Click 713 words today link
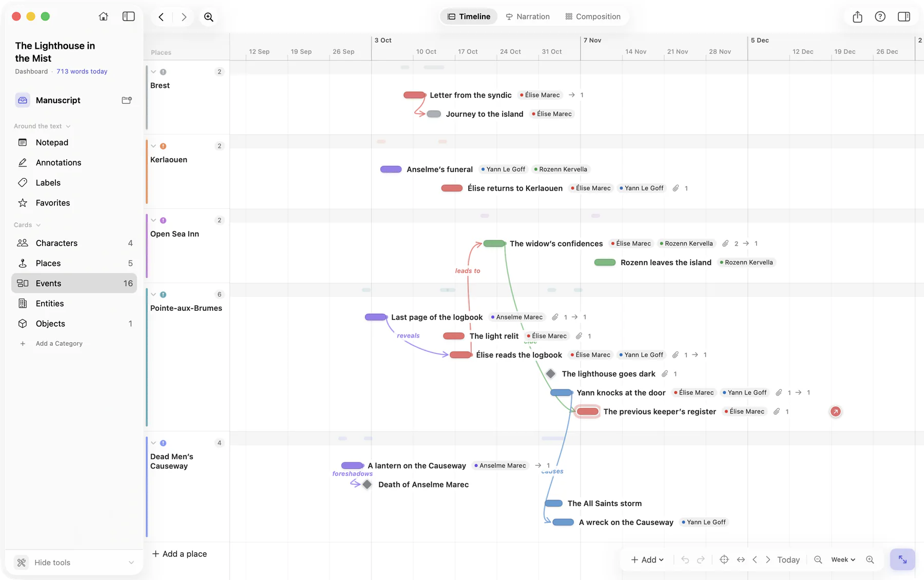This screenshot has width=924, height=580. click(82, 71)
